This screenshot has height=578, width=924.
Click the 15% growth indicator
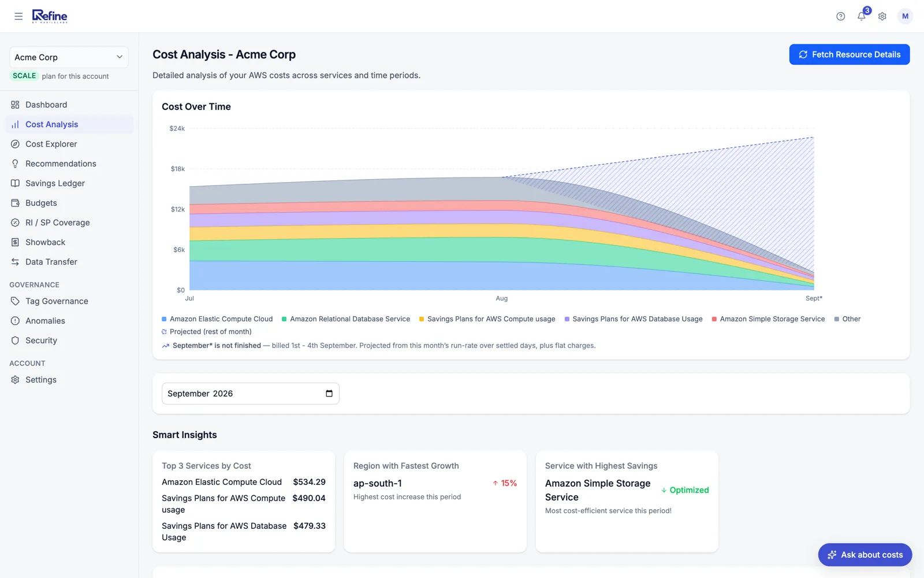coord(505,483)
